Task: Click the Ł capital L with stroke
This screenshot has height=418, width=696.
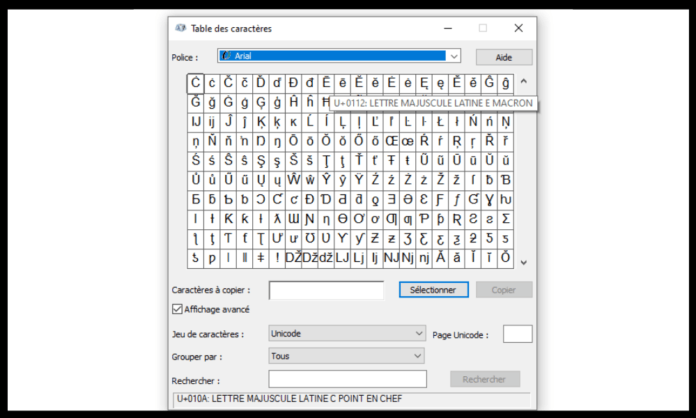Action: pyautogui.click(x=441, y=122)
